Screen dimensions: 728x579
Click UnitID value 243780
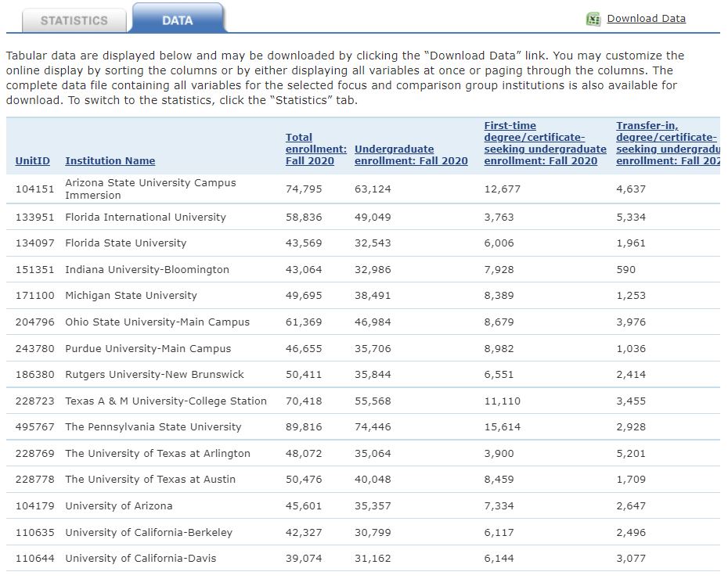[x=34, y=348]
